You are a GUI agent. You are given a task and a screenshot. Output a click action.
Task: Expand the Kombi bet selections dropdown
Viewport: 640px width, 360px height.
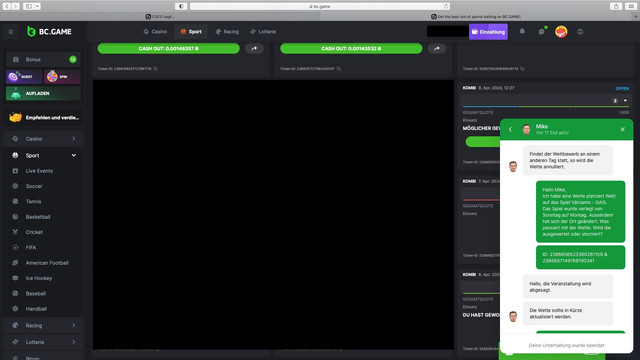tap(625, 100)
